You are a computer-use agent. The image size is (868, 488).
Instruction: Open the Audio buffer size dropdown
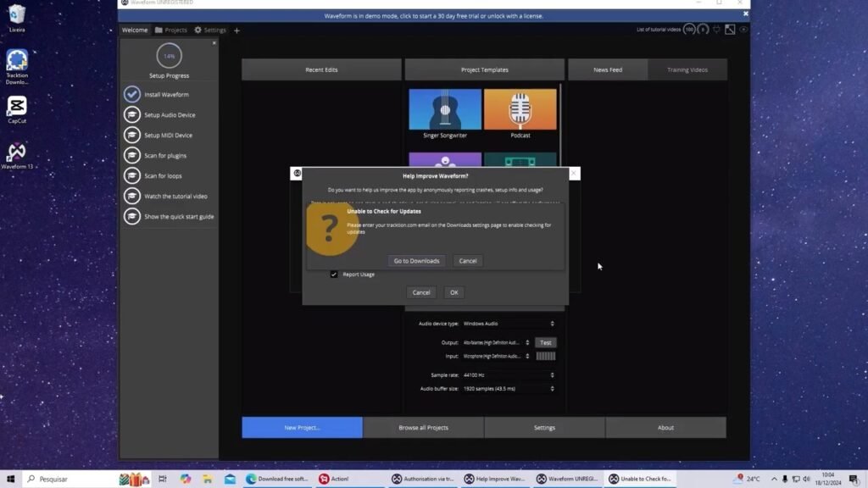[509, 389]
